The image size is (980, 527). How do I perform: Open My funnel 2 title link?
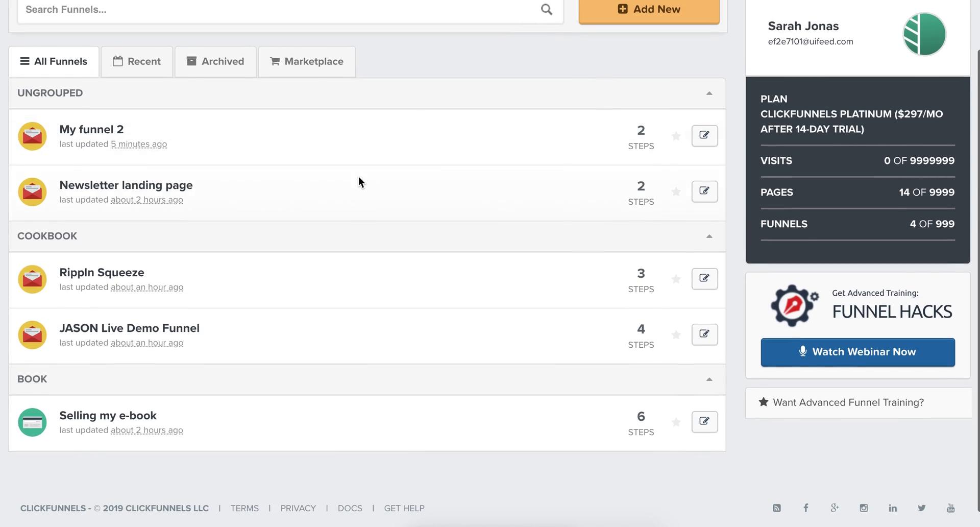point(91,129)
